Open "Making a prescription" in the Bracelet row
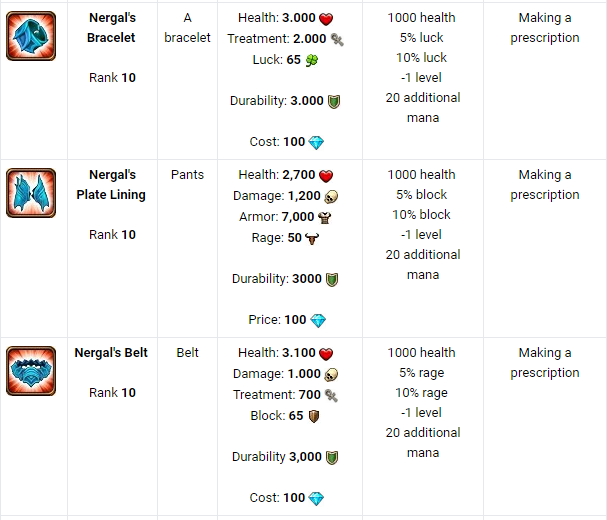This screenshot has width=607, height=520. click(x=545, y=28)
